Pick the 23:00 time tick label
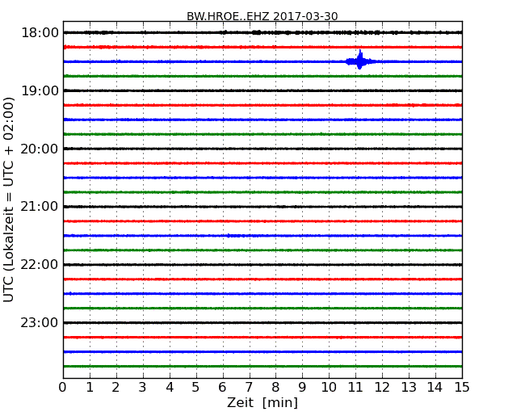Screen dimensions: 525x420 pos(40,323)
